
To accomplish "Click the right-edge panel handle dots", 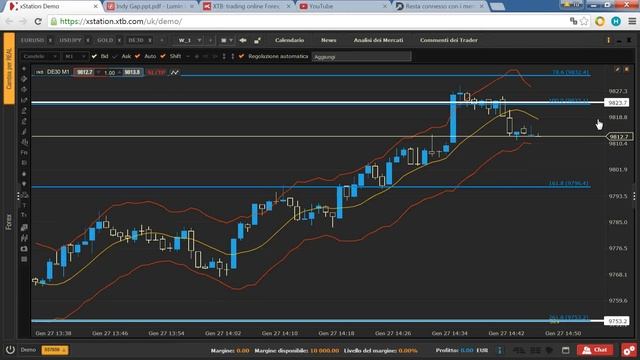I will point(634,196).
